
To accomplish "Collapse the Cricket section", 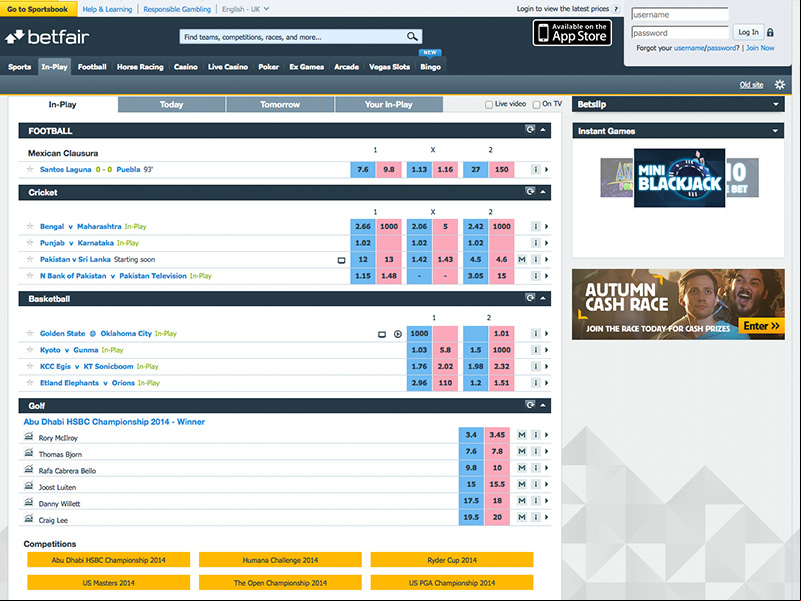I will 543,192.
